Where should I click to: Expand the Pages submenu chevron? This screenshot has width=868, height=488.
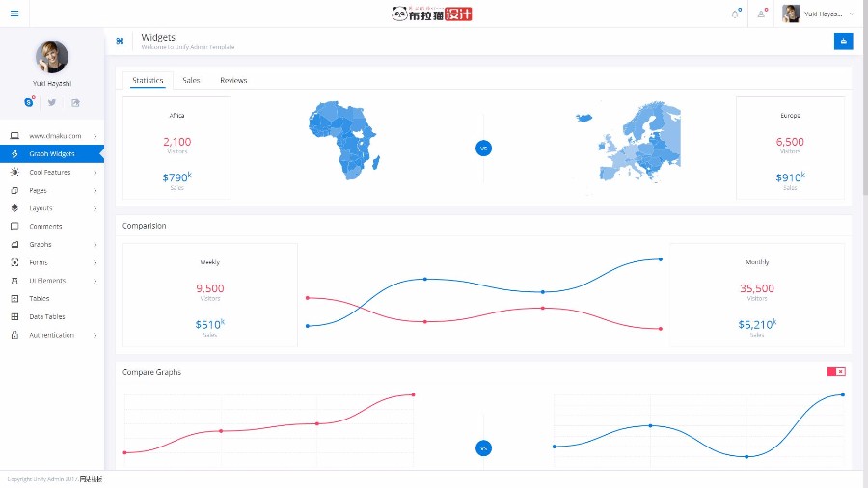(x=95, y=191)
